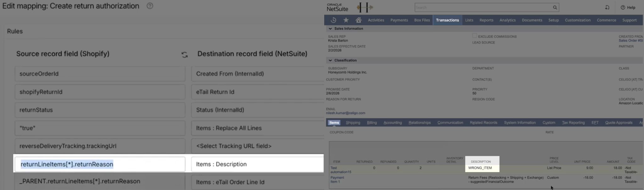Click the Honeycomb Holdings Inc. subsidiary value
Screen dimensions: 644x190
coord(347,72)
